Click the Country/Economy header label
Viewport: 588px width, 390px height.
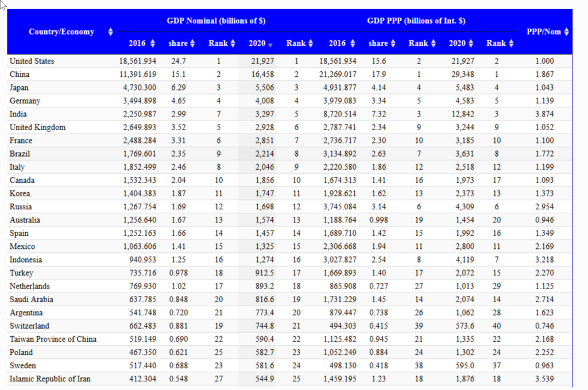click(61, 32)
